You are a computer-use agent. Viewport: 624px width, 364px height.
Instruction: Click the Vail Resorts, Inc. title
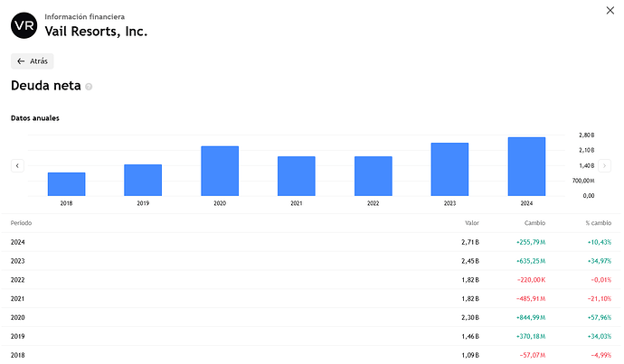pyautogui.click(x=96, y=32)
